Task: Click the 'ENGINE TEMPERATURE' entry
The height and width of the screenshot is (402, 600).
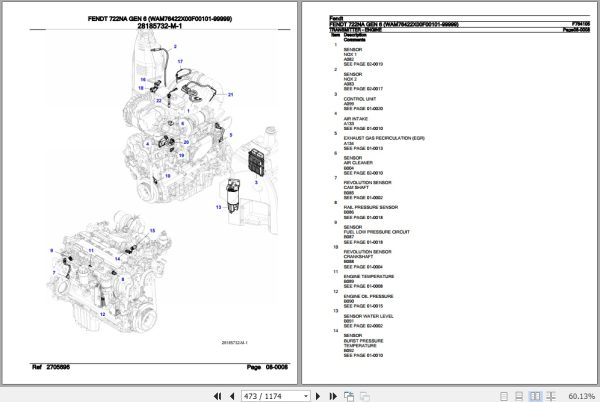Action: click(368, 277)
